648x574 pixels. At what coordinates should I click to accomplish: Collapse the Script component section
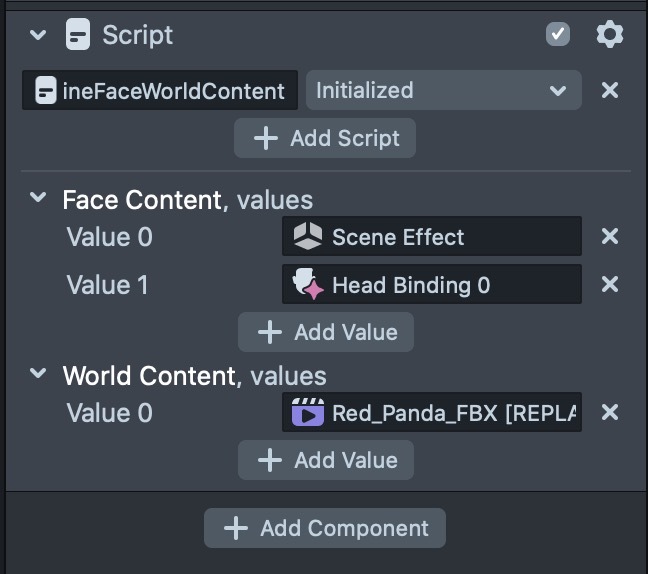point(38,35)
